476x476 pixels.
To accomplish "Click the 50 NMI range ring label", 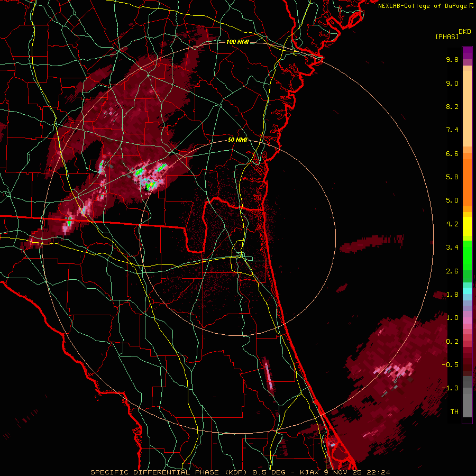I will click(x=237, y=140).
